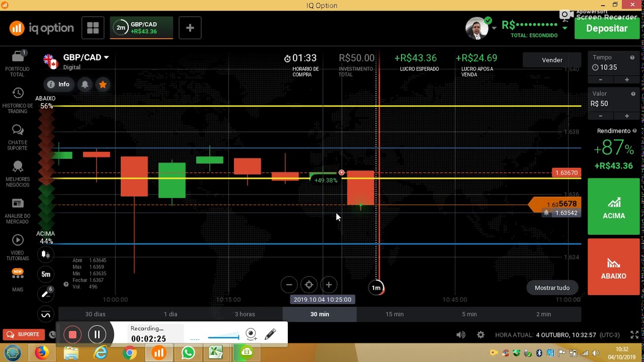Expand the hidden balance dropdown arrow
Screen dimensions: 644x362
pos(565,28)
